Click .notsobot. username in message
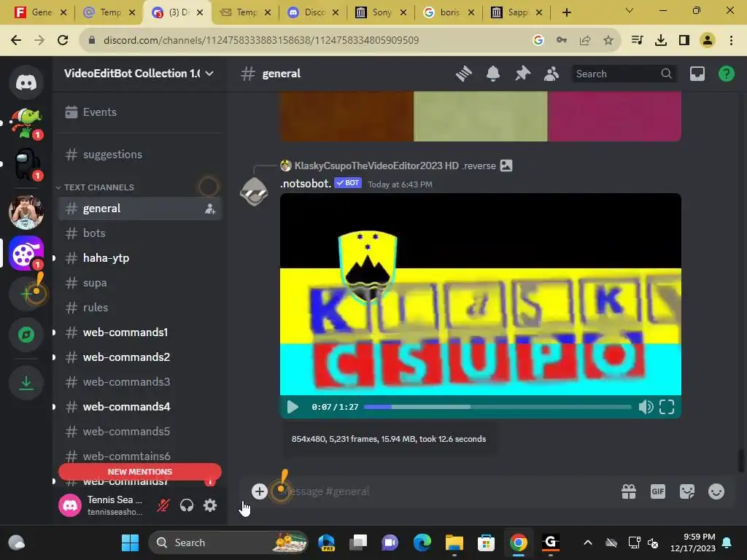 tap(306, 184)
